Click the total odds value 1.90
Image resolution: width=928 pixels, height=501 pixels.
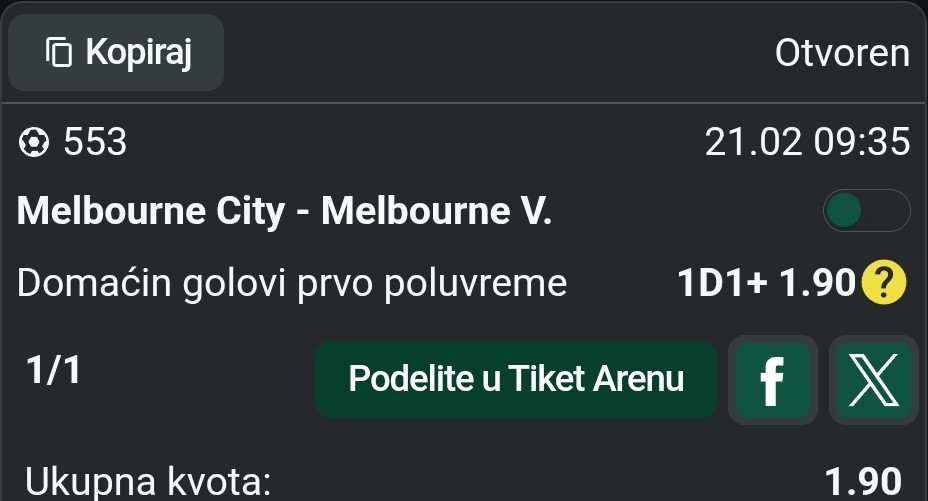click(x=864, y=482)
